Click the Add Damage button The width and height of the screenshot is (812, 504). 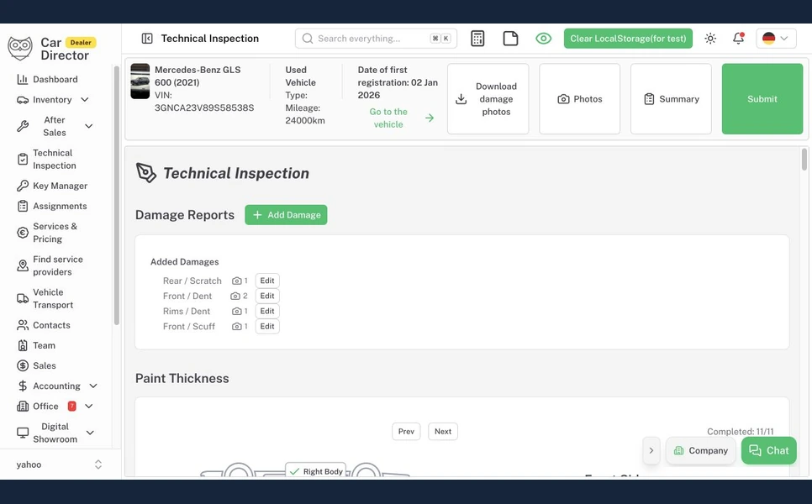pos(286,215)
